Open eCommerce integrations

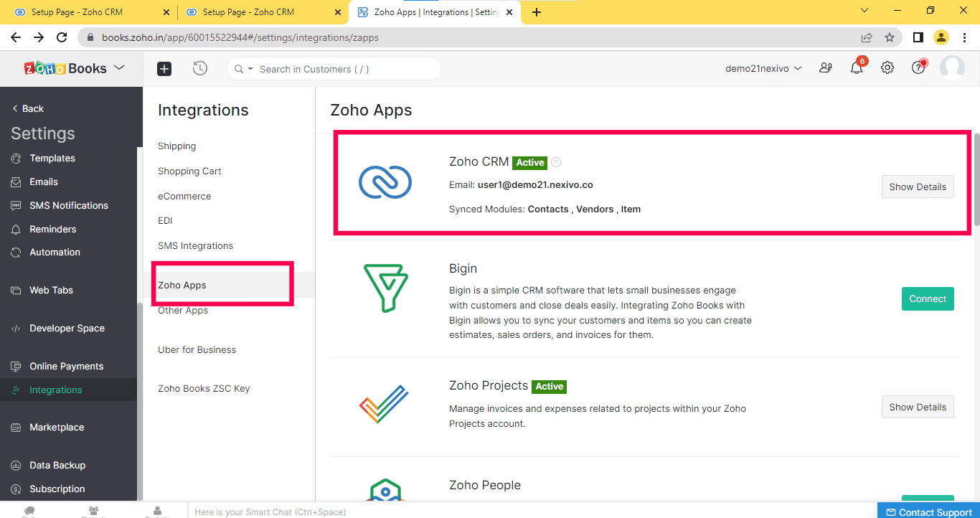tap(184, 196)
